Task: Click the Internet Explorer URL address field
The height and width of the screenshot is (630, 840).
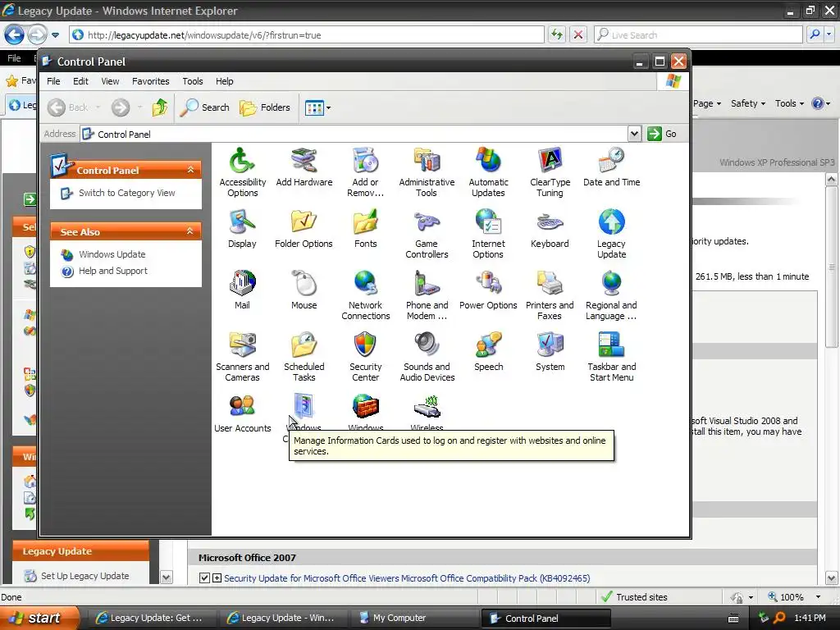Action: click(x=307, y=35)
